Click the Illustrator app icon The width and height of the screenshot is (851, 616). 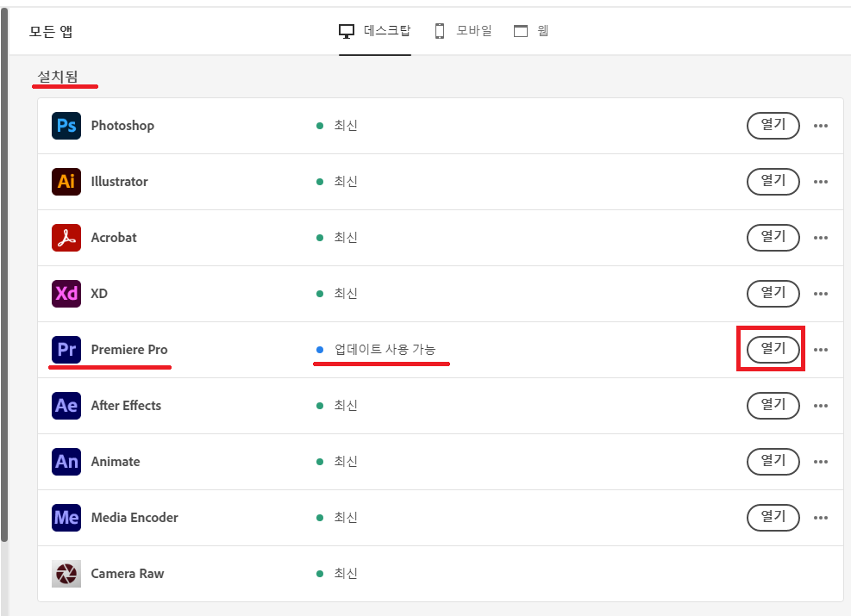(x=66, y=182)
